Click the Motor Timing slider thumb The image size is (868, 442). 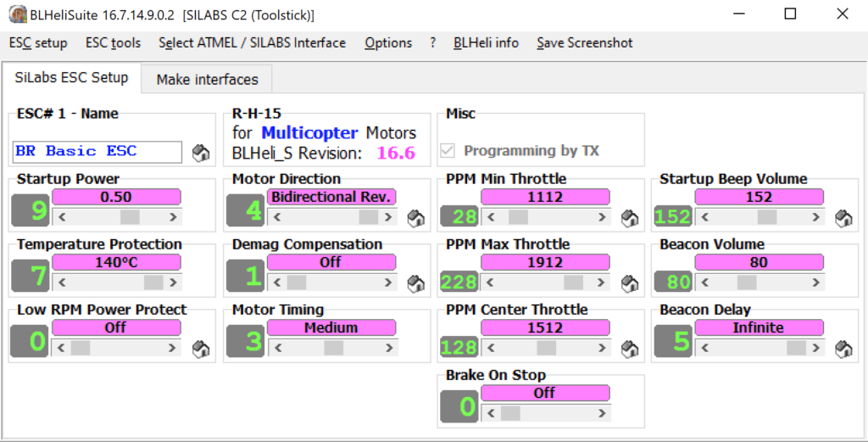pos(333,348)
